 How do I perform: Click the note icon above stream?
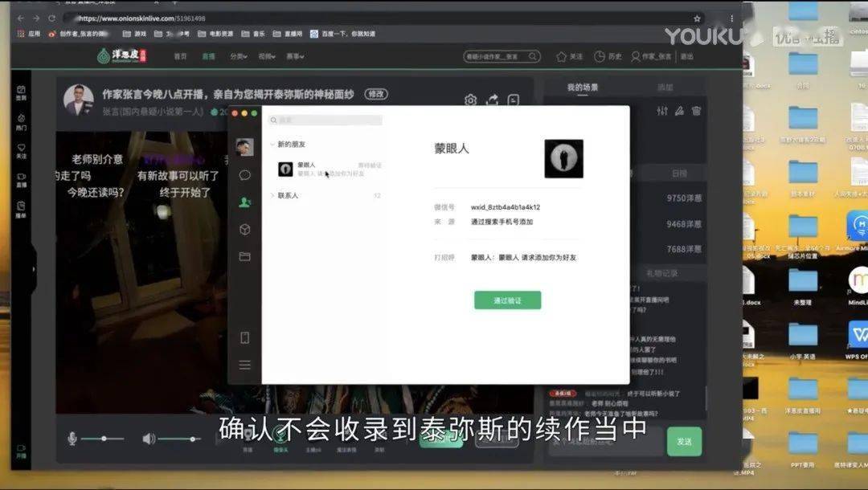(x=513, y=100)
